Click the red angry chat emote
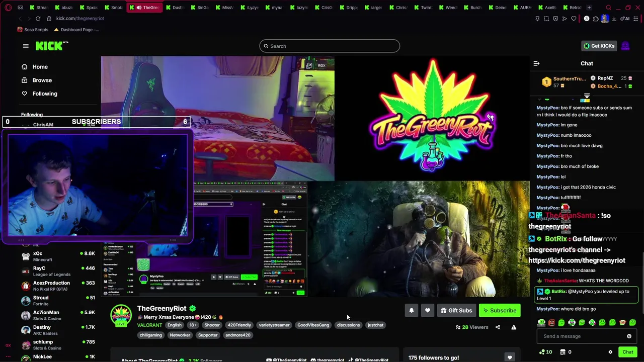Viewport: 644px width, 362px height. coord(551,323)
